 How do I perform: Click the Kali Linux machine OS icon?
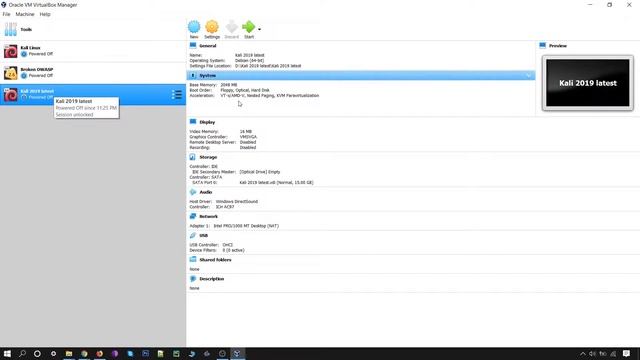tap(11, 51)
